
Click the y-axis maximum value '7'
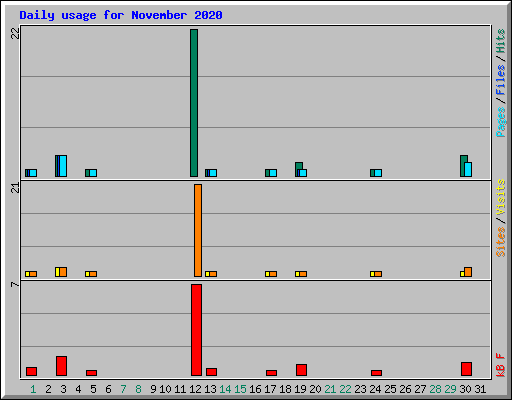coord(15,284)
